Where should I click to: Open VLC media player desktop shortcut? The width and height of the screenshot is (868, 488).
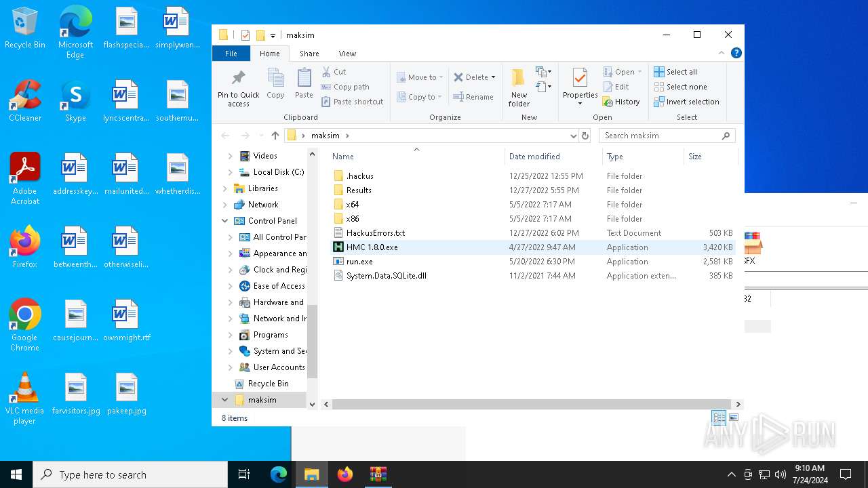(24, 399)
